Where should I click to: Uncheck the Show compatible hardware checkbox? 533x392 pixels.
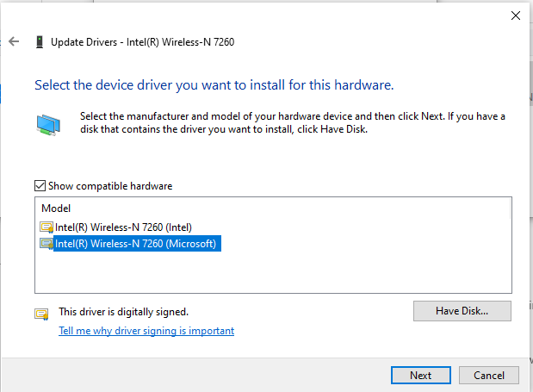[x=40, y=185]
